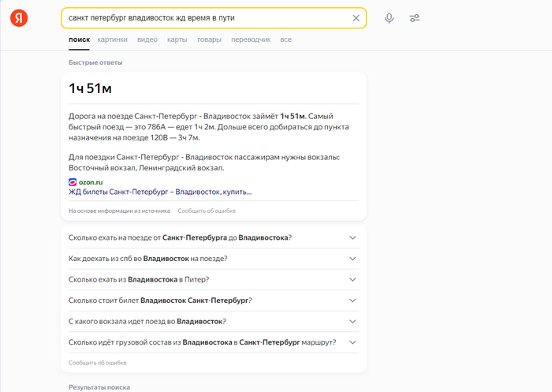
Task: Open the товары tab
Action: click(209, 39)
